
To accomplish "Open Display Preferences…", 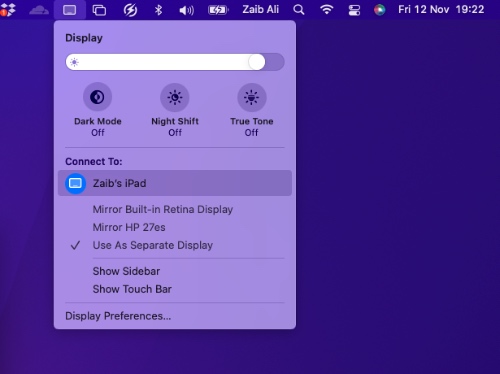I will 118,316.
